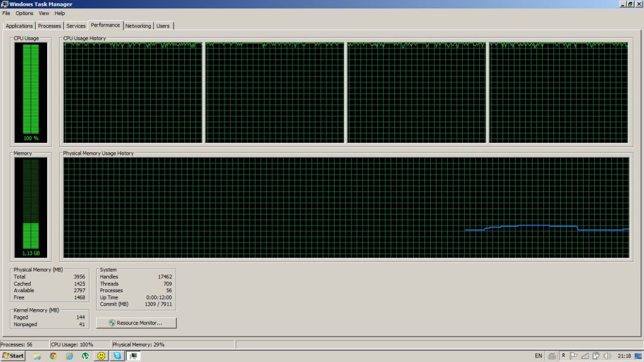Show hidden tray icons with the arrow
644x362 pixels.
point(563,356)
